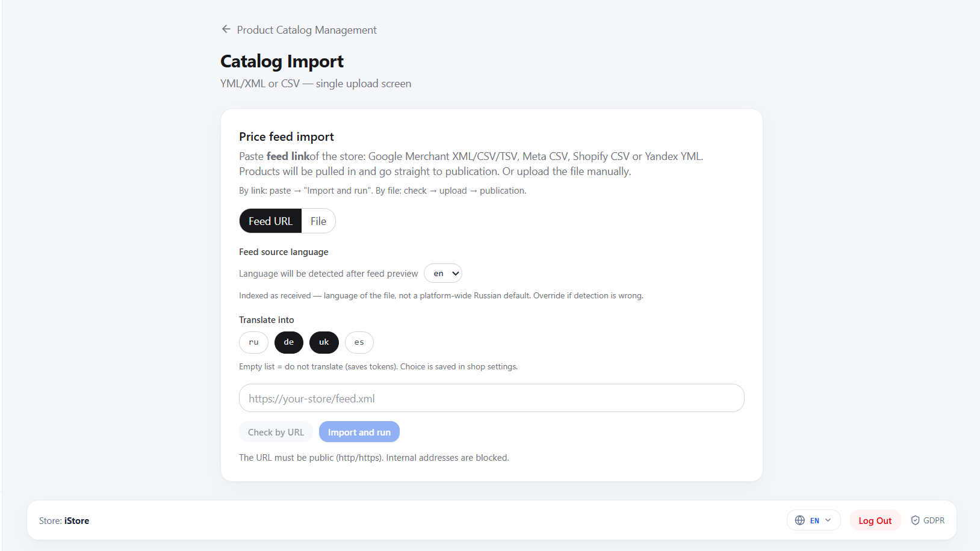Focus the feed URL input field

pyautogui.click(x=492, y=398)
